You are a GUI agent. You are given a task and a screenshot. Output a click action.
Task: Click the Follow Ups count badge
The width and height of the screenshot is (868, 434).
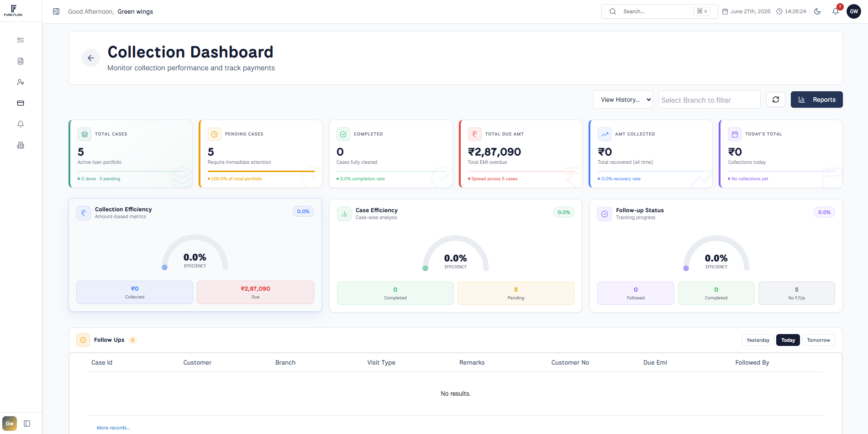pyautogui.click(x=133, y=340)
